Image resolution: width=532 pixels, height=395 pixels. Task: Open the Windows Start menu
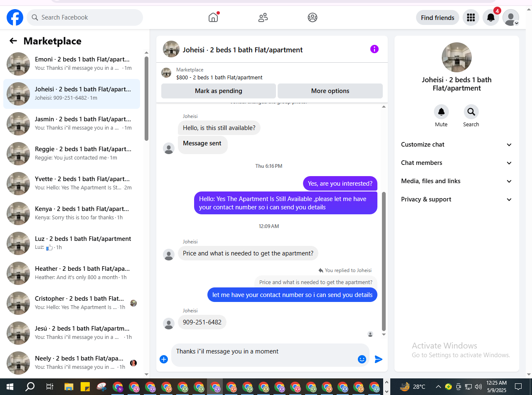pos(10,387)
